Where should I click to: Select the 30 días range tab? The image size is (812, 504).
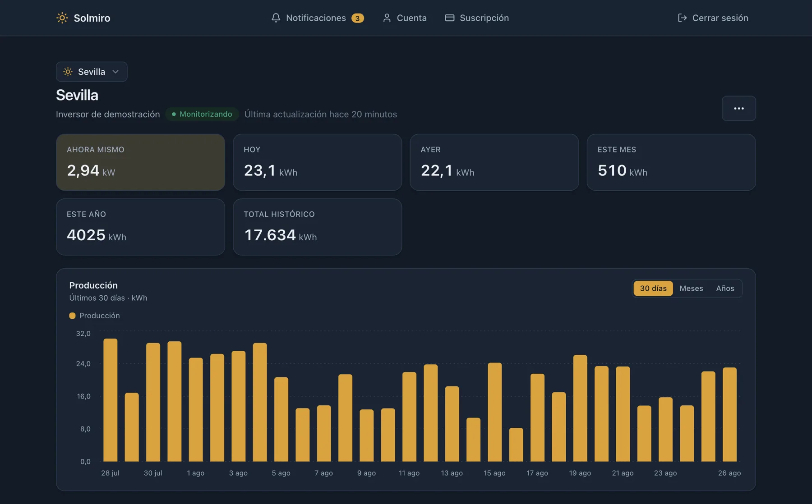[x=653, y=289]
